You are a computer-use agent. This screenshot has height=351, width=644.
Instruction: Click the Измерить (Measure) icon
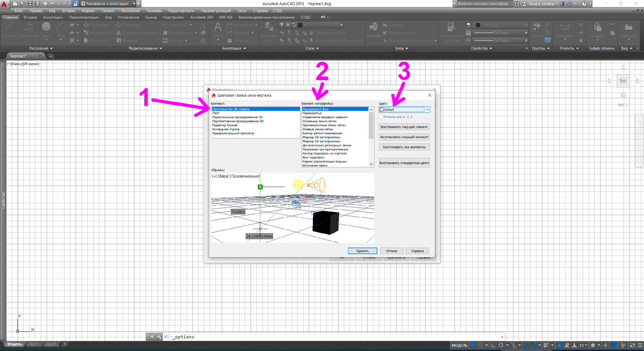565,30
